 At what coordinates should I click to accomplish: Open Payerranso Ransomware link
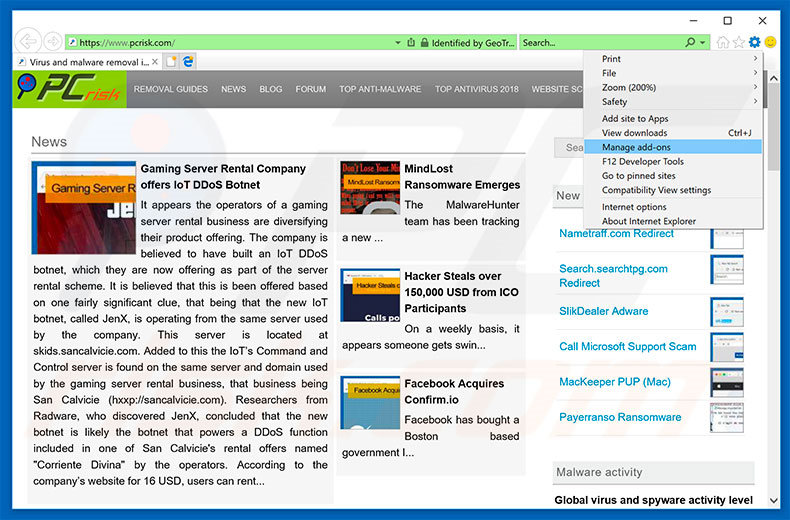pos(620,417)
